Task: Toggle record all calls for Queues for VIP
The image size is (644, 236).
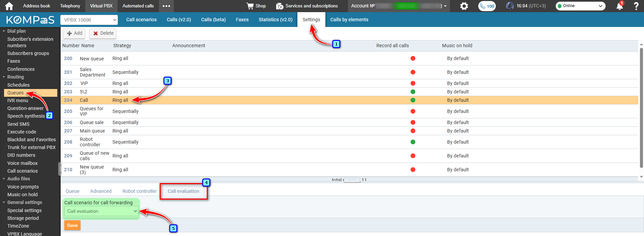Action: click(413, 111)
